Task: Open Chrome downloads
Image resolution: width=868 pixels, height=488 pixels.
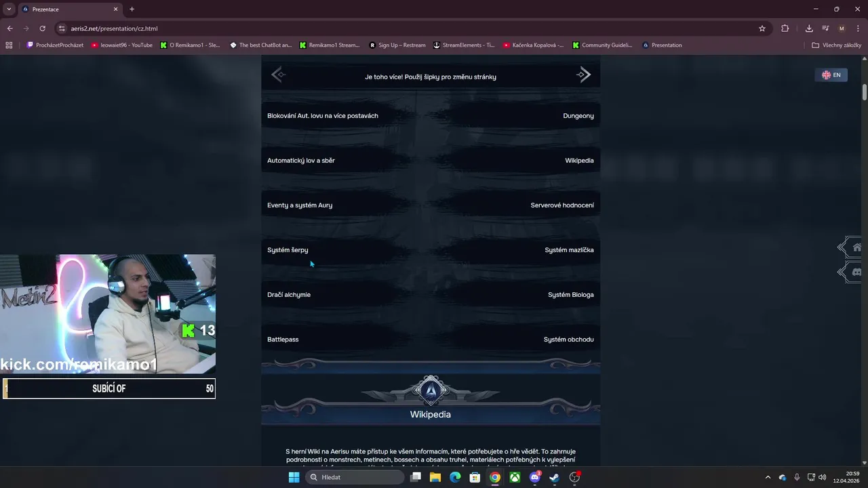Action: [x=809, y=28]
